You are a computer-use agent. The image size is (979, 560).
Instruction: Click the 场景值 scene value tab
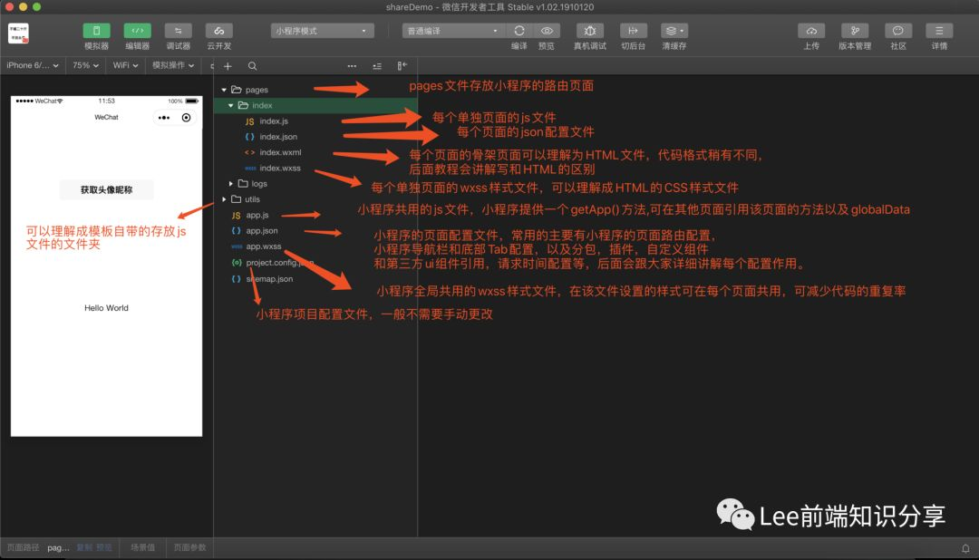(143, 547)
